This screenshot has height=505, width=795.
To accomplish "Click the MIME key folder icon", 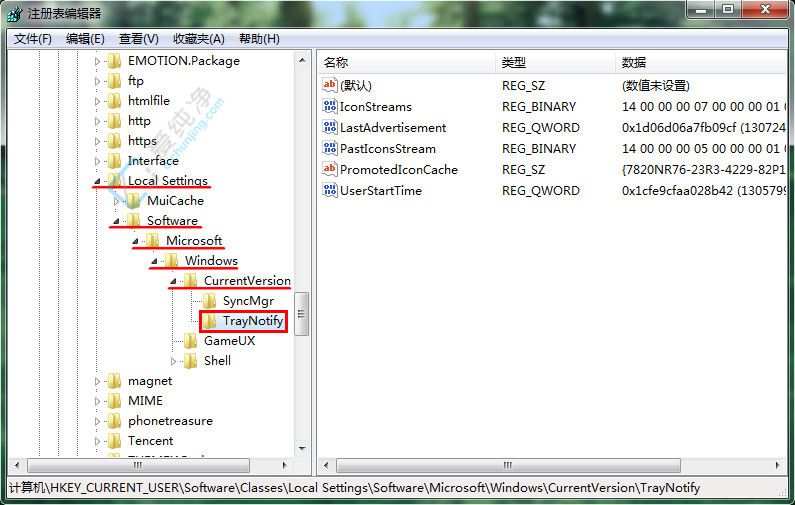I will [x=115, y=401].
